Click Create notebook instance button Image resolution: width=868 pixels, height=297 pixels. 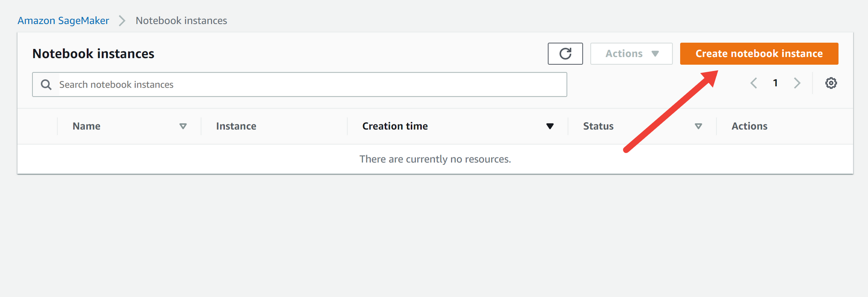[759, 54]
